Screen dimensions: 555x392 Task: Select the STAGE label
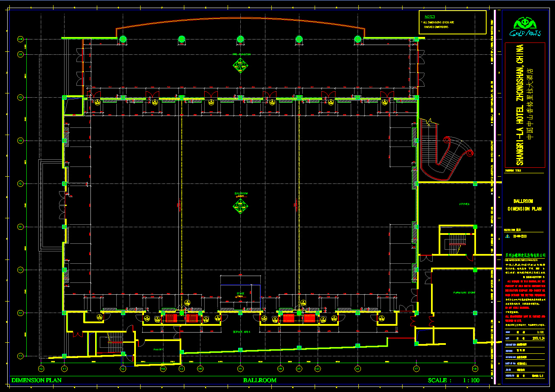(x=240, y=293)
